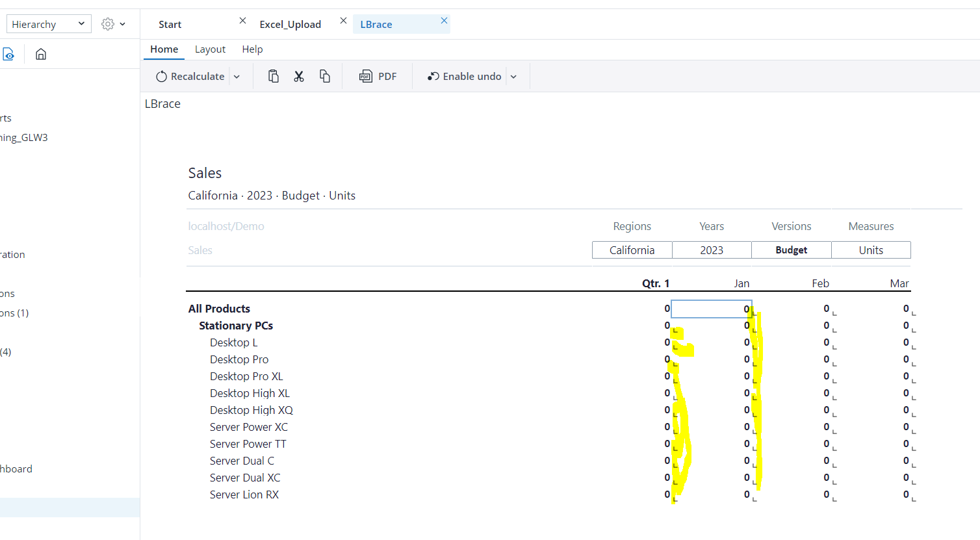This screenshot has width=980, height=540.
Task: Export the report with the PDF button
Action: pos(378,77)
